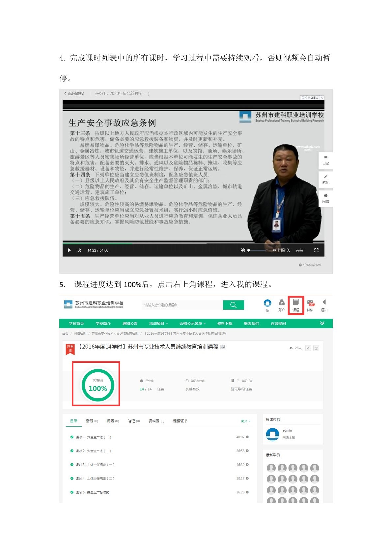Click QR code icon beside course title
Screen dimensions: 392x555
point(223,347)
